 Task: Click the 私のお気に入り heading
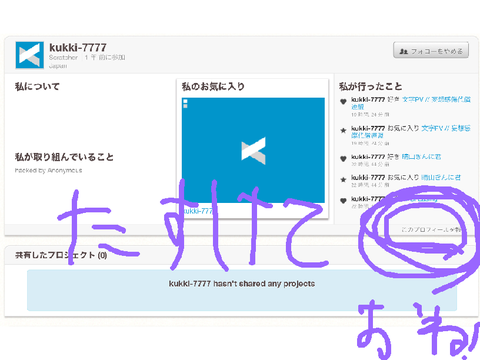point(213,87)
